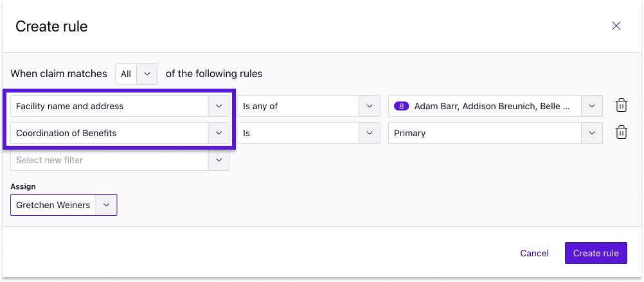The width and height of the screenshot is (644, 282).
Task: Click the Cancel link
Action: 534,253
